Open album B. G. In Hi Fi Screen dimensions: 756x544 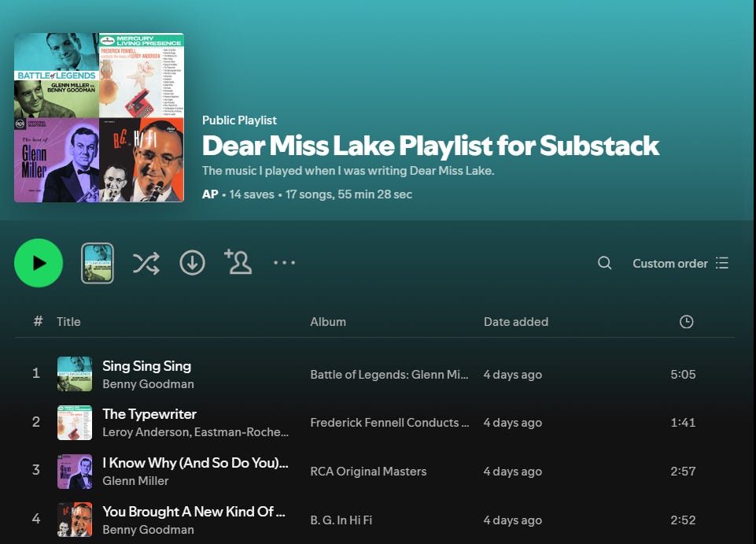click(x=341, y=520)
